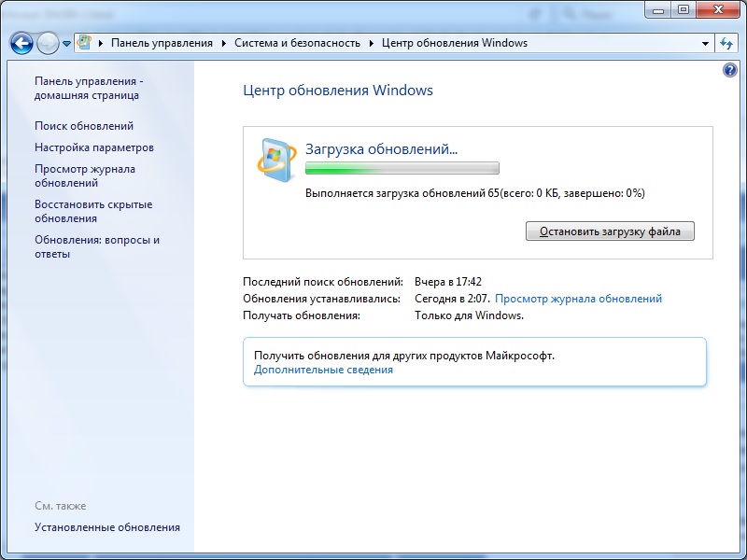Screen dimensions: 747x560
Task: Expand the arrow after Система и безопасность
Action: (x=371, y=43)
